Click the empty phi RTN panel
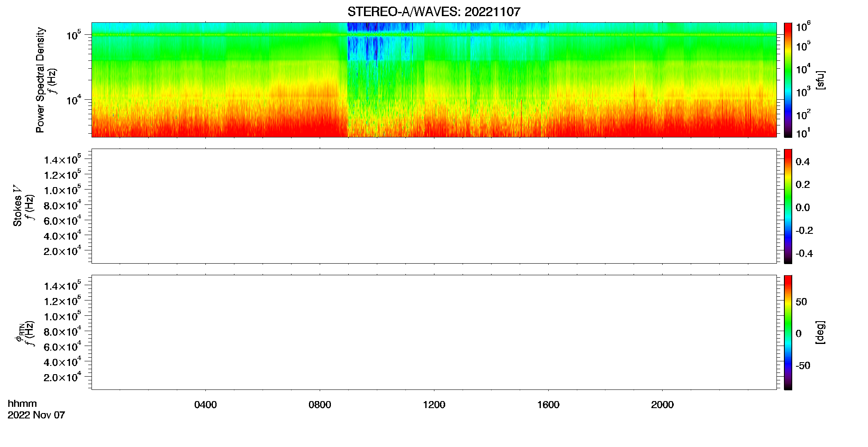868x447 pixels. [x=434, y=332]
